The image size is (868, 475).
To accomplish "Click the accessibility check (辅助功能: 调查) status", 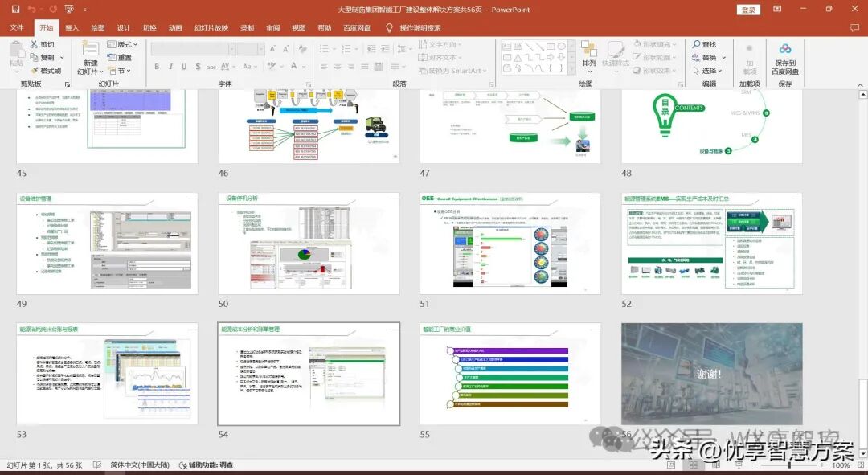I will [x=206, y=465].
